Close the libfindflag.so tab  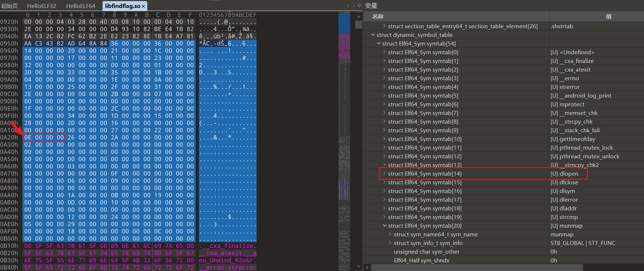click(143, 6)
